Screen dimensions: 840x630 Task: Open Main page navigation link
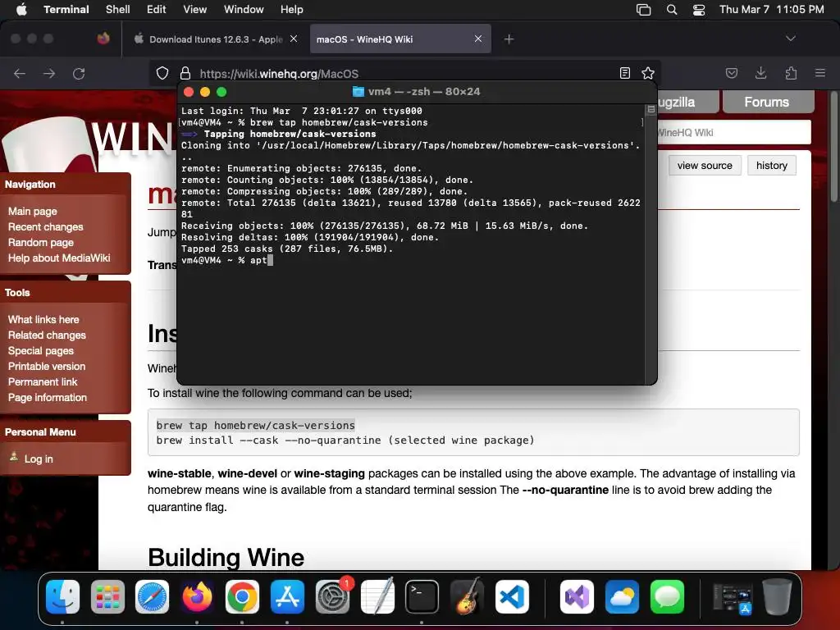(33, 211)
